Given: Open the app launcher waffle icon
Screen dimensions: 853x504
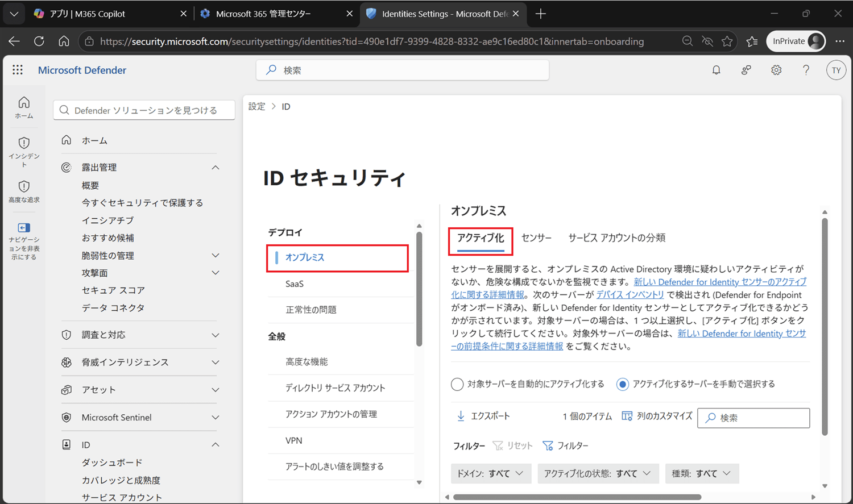Looking at the screenshot, I should pyautogui.click(x=18, y=69).
